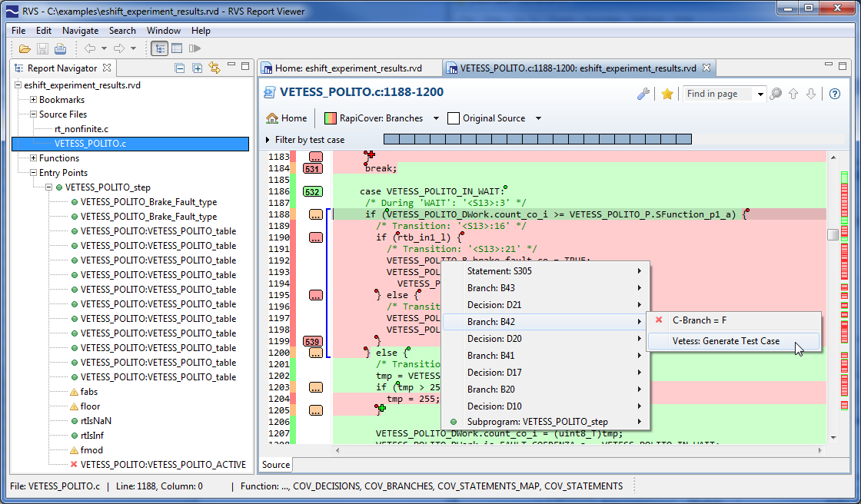Click the Source tab at bottom
861x504 pixels.
click(276, 465)
